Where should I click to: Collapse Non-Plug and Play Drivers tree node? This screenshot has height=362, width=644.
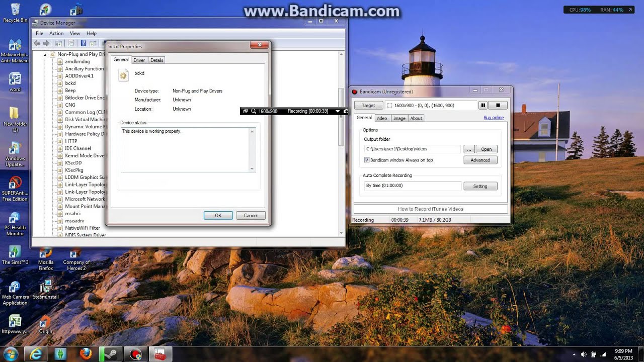click(x=45, y=54)
